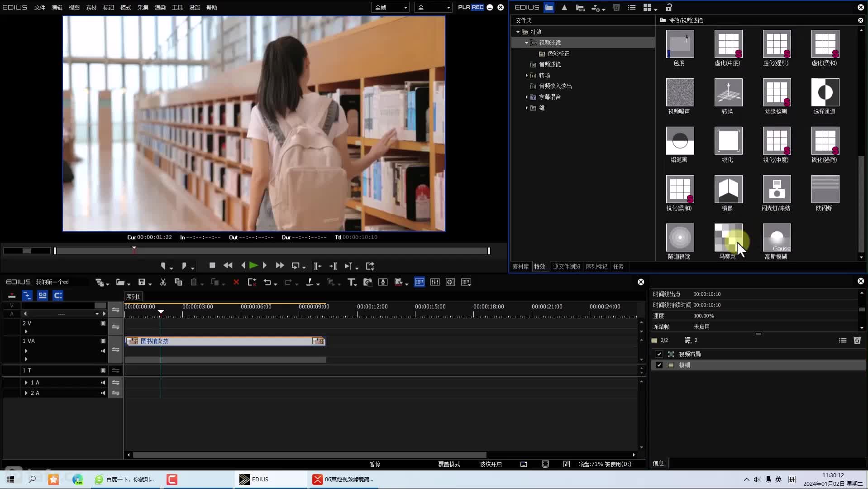The height and width of the screenshot is (489, 868).
Task: Uncheck the 模糊 effect checkbox
Action: (659, 365)
